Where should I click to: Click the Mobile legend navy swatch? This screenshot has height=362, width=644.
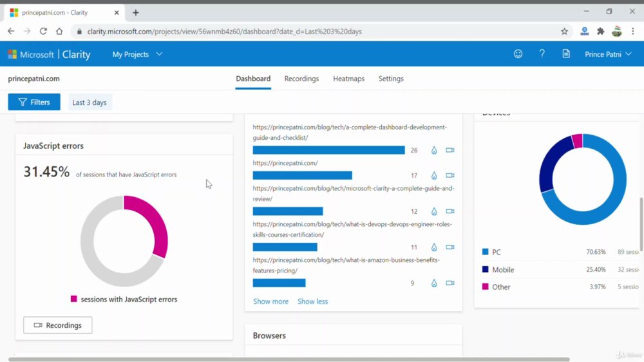(x=485, y=269)
